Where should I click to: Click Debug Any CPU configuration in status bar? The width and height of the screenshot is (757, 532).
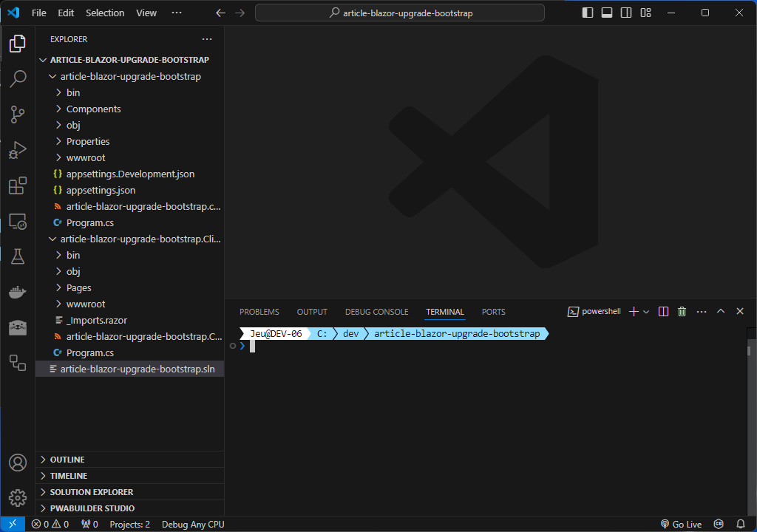coord(193,525)
